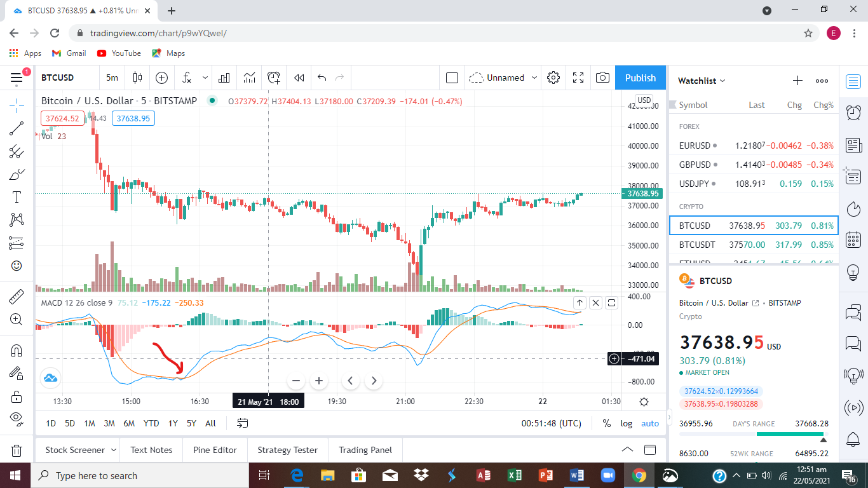
Task: Open chart settings gear in top toolbar
Action: point(553,78)
